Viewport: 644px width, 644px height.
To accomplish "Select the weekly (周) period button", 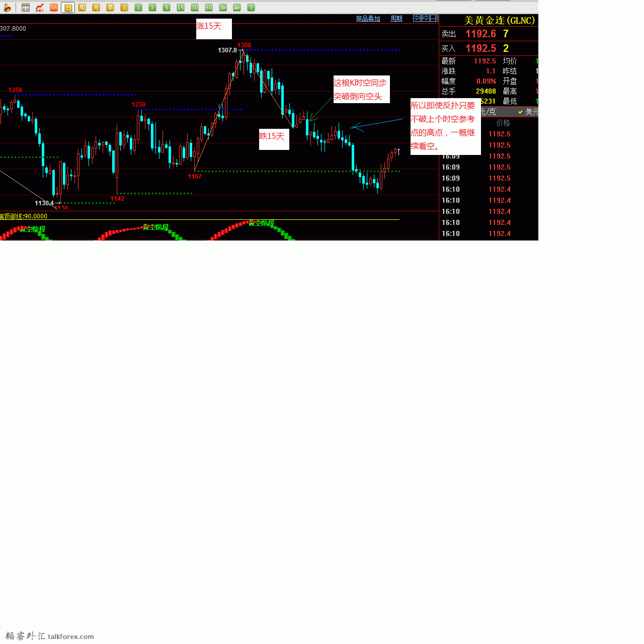I will [82, 8].
